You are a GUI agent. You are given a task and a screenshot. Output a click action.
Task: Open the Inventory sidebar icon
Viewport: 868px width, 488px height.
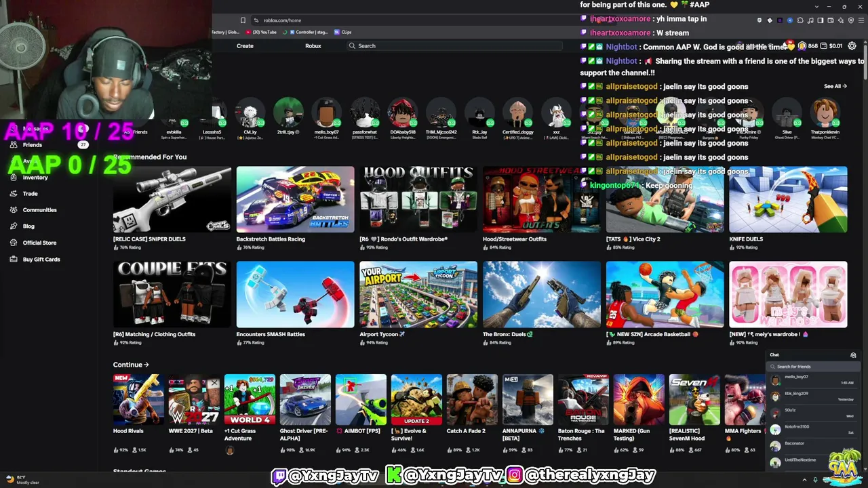coord(14,178)
